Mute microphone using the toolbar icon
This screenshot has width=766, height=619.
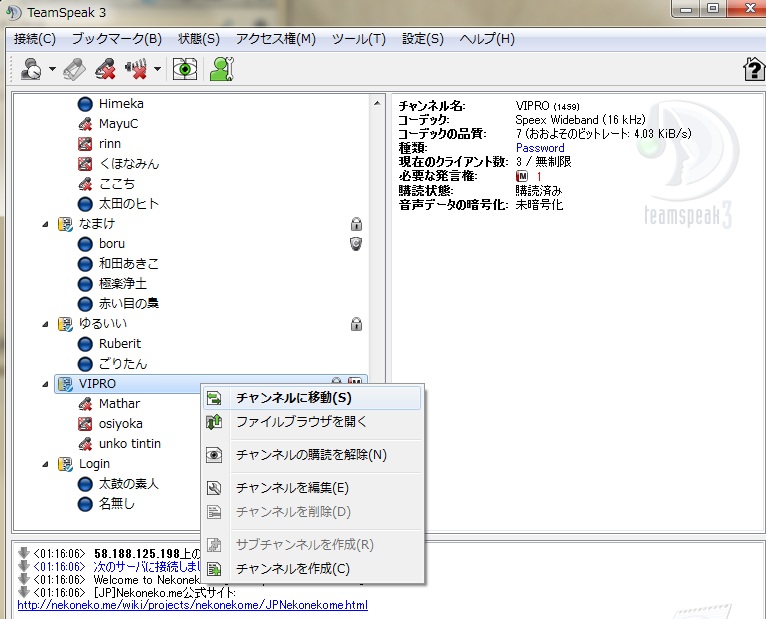(105, 69)
